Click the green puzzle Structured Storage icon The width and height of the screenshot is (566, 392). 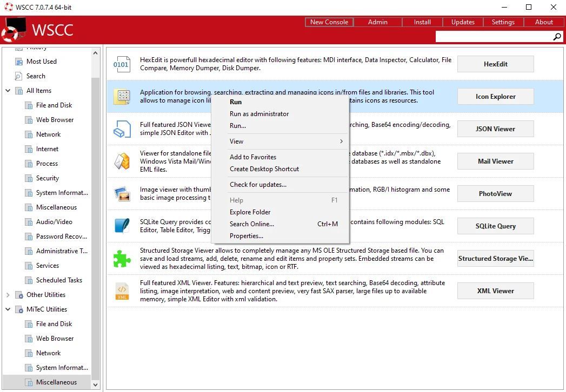click(x=122, y=259)
